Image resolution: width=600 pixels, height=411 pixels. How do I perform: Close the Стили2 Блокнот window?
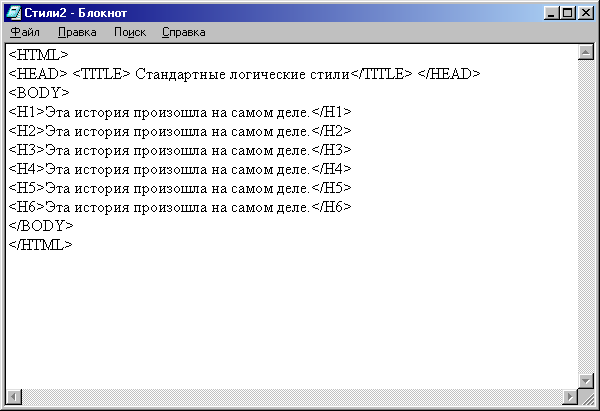pos(586,13)
